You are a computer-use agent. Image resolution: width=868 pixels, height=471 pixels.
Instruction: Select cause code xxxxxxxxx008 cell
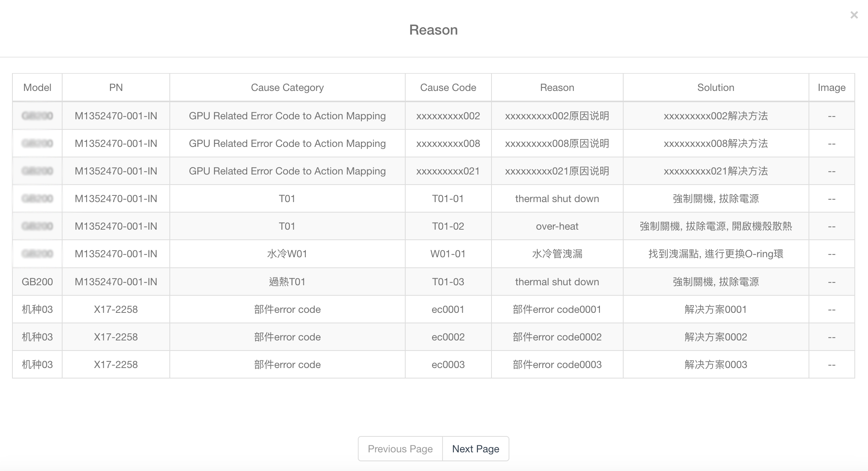(x=448, y=143)
